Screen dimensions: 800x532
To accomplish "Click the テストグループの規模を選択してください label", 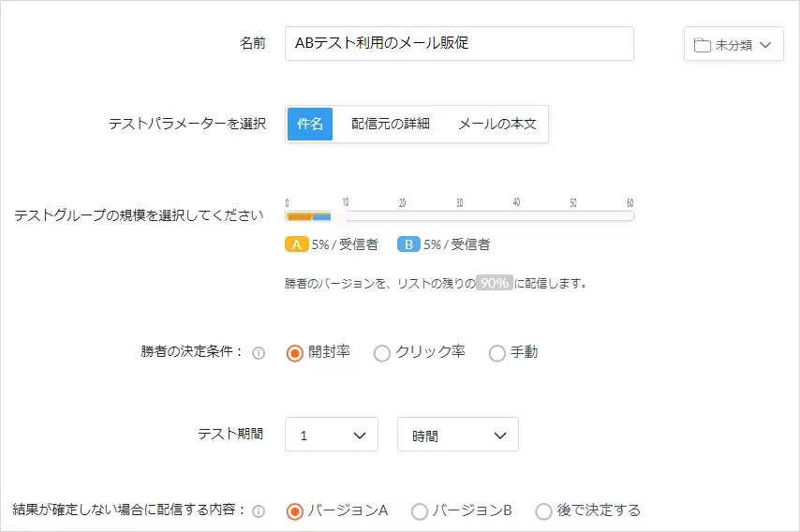I will (x=139, y=215).
